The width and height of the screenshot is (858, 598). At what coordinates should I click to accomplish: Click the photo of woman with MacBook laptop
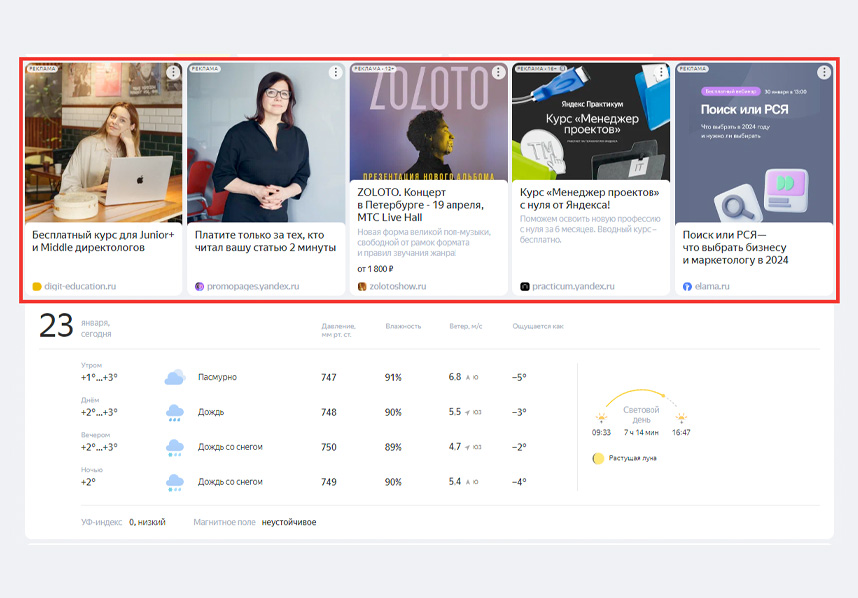coord(103,143)
